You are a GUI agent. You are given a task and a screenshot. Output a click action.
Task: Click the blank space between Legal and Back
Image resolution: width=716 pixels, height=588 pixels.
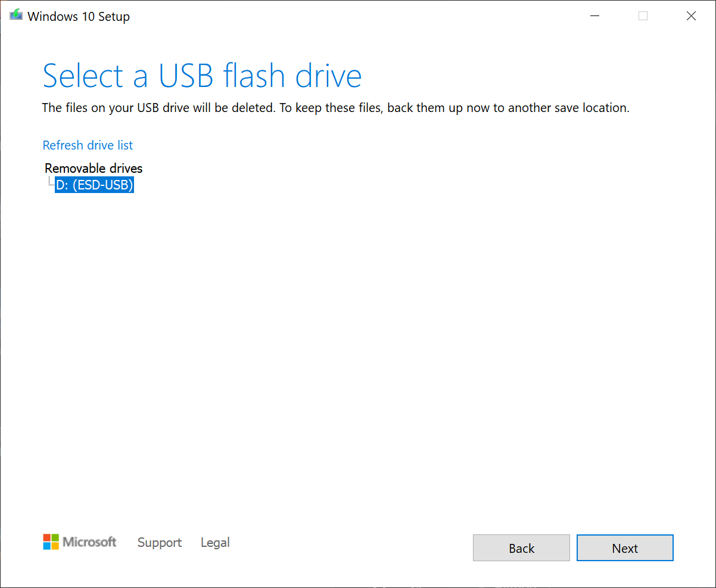[351, 545]
